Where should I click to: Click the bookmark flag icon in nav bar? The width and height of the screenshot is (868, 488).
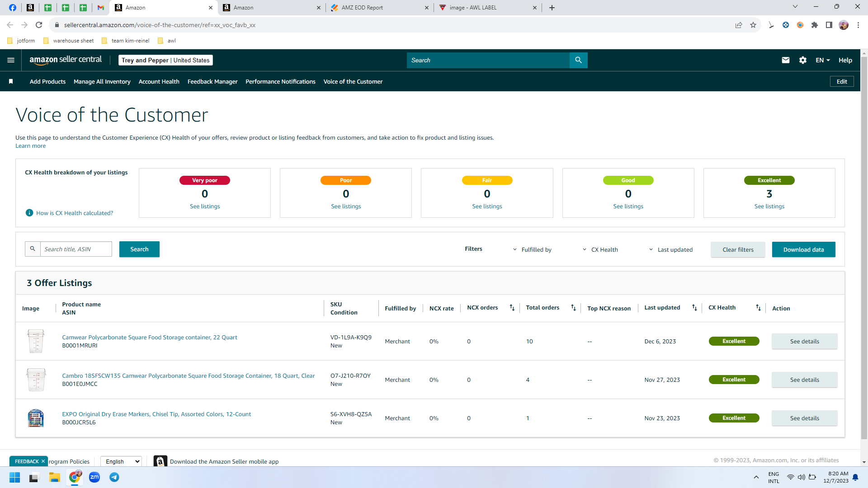(11, 81)
